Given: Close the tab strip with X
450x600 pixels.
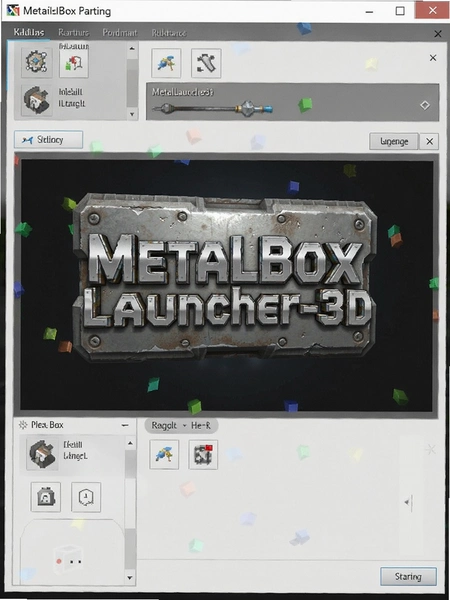Looking at the screenshot, I should [438, 34].
